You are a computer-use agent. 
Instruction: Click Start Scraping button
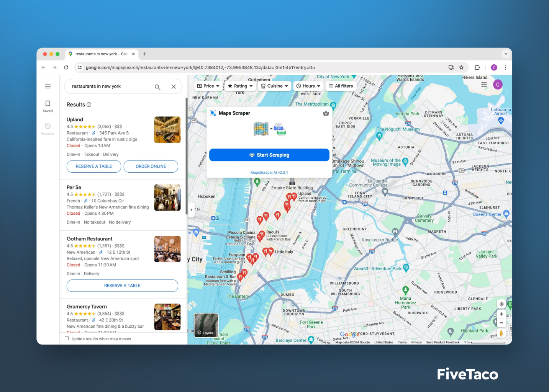pyautogui.click(x=269, y=155)
